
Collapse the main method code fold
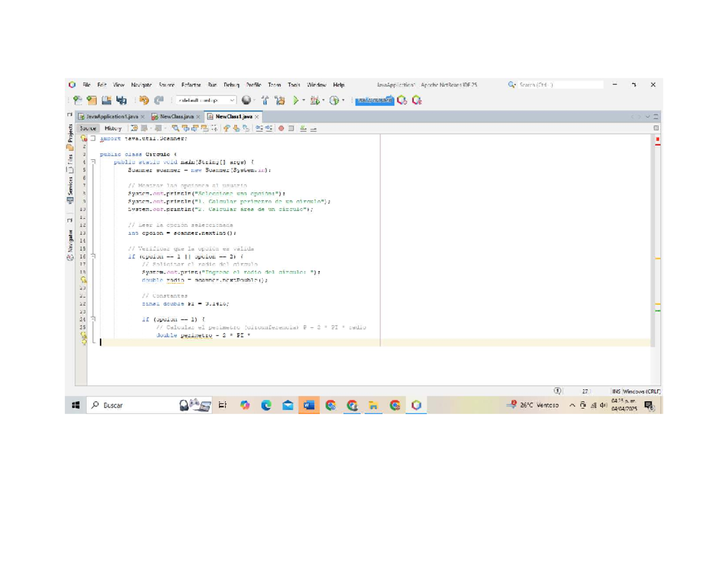pyautogui.click(x=94, y=162)
